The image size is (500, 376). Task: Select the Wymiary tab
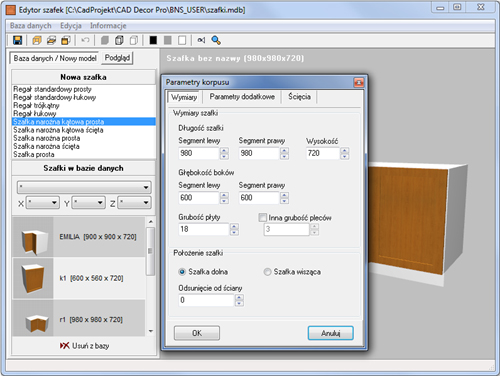pos(184,97)
